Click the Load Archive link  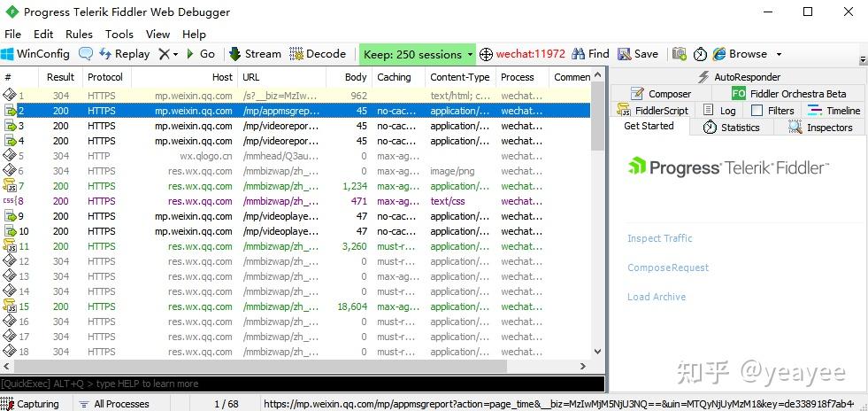(x=656, y=297)
